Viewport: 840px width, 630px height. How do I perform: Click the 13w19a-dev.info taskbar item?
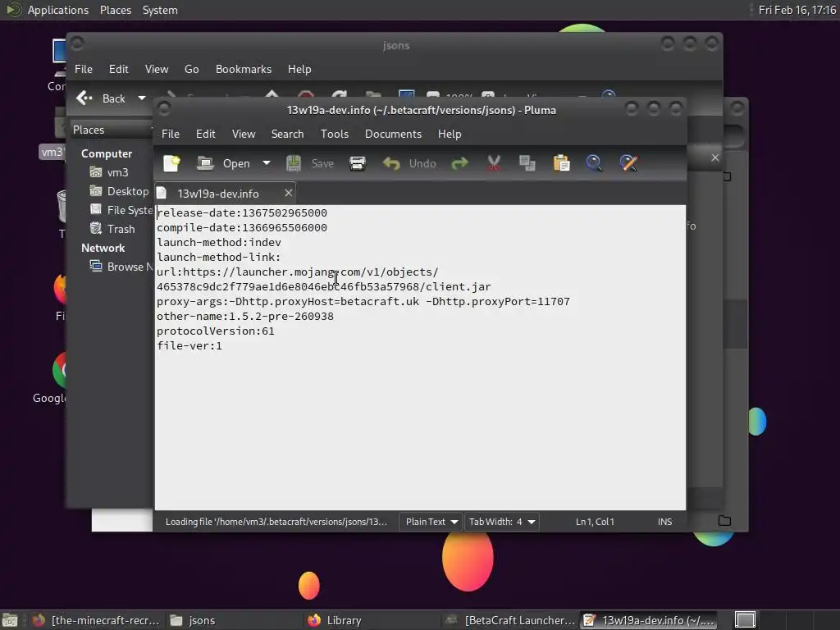(648, 620)
